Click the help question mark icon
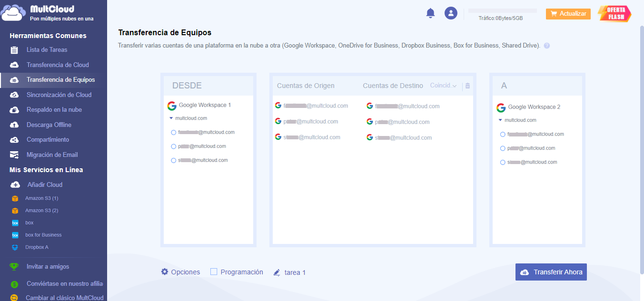Screen dimensions: 644x301 547,46
